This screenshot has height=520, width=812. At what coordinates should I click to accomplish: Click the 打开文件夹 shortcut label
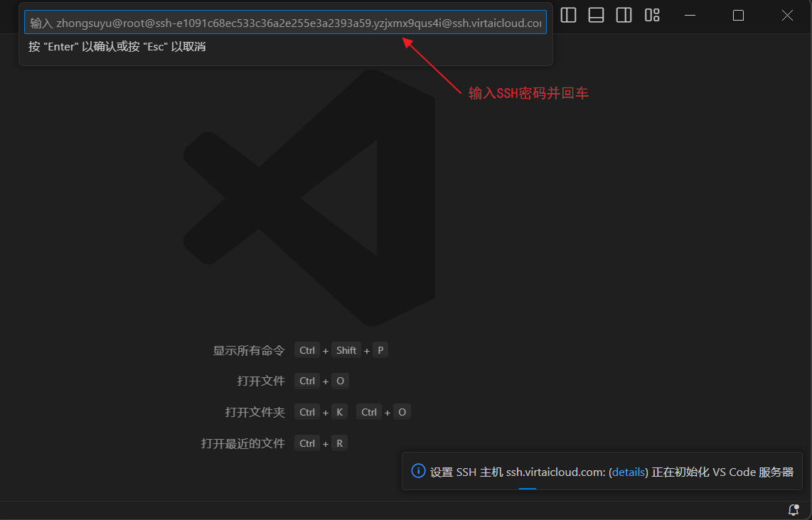point(255,412)
